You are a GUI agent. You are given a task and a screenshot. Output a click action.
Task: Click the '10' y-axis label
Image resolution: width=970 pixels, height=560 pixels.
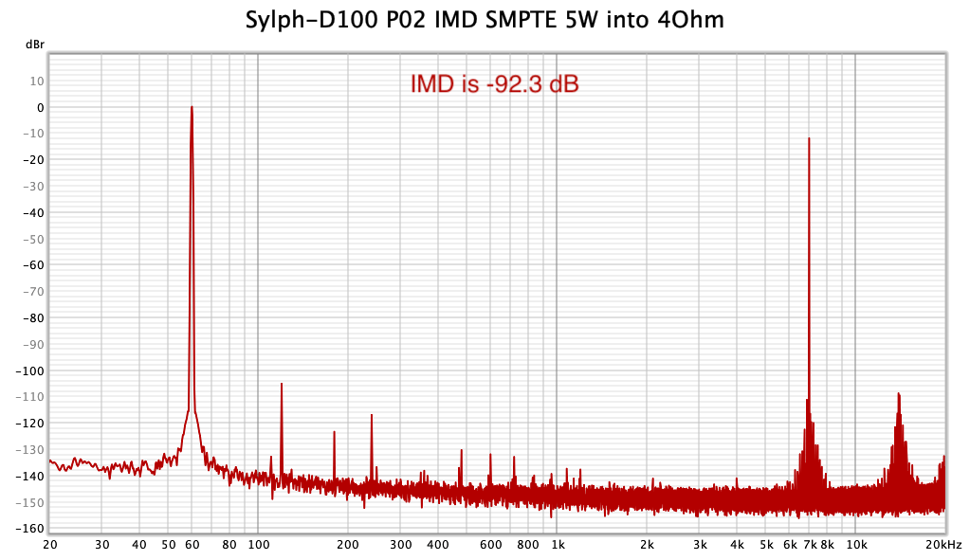pos(37,81)
